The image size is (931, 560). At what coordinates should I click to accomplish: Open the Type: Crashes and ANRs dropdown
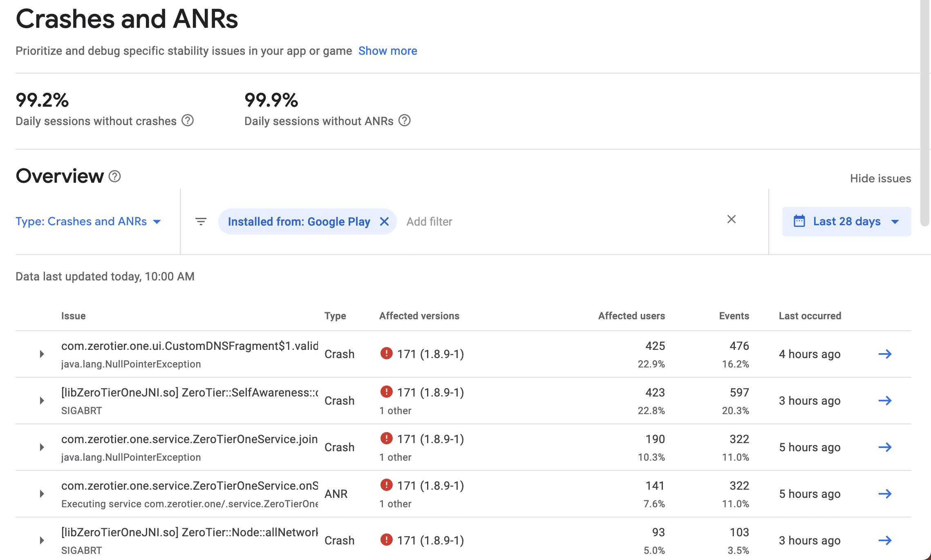click(88, 221)
